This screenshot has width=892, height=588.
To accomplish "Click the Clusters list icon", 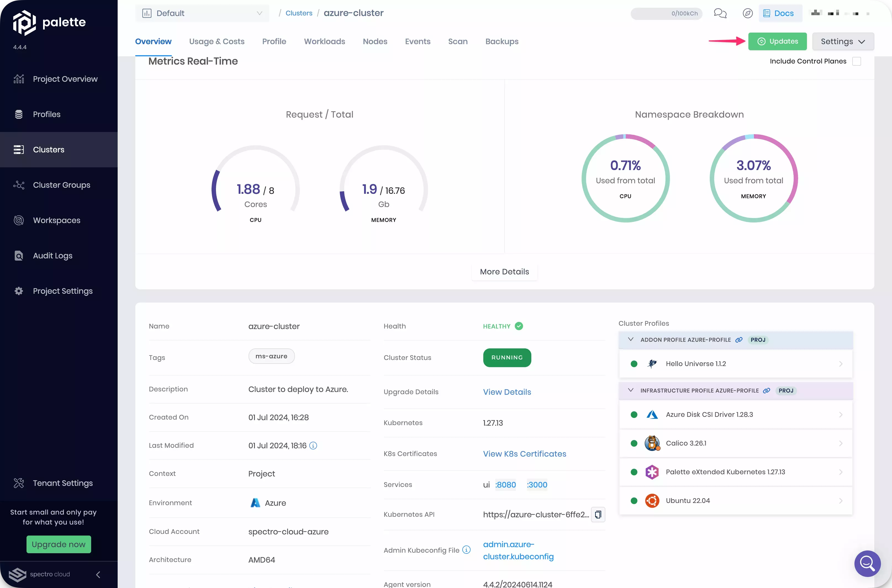I will [x=19, y=150].
